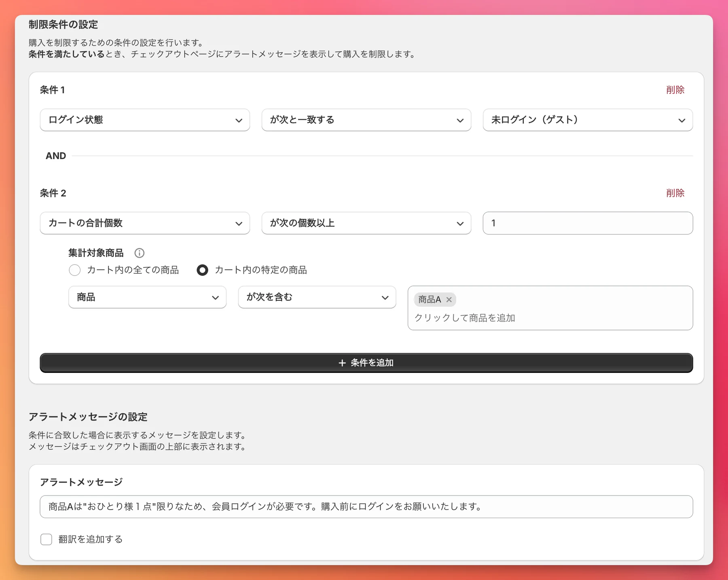Click the アラートメッセージ text input

pyautogui.click(x=366, y=507)
